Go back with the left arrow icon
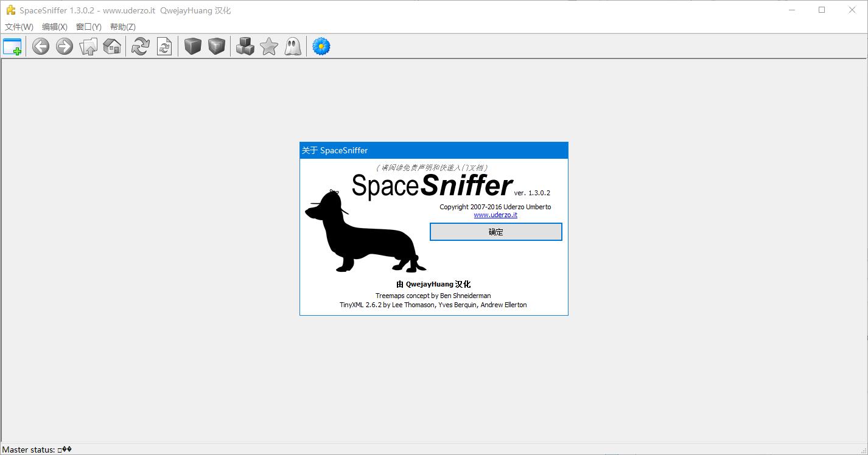 41,46
